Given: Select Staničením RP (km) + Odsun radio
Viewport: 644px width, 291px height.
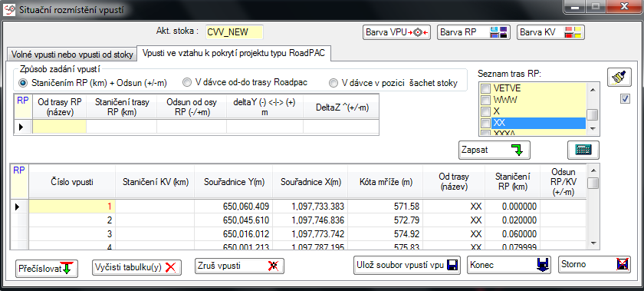Looking at the screenshot, I should tap(93, 83).
